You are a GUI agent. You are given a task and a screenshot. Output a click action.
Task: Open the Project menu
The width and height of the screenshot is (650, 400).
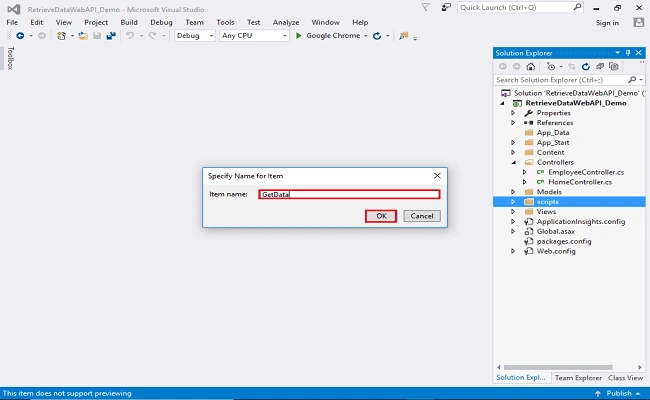pos(96,22)
